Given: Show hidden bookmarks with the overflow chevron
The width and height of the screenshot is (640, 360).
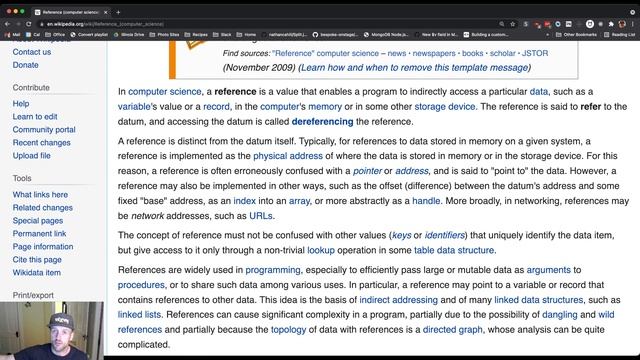Looking at the screenshot, I should [547, 35].
